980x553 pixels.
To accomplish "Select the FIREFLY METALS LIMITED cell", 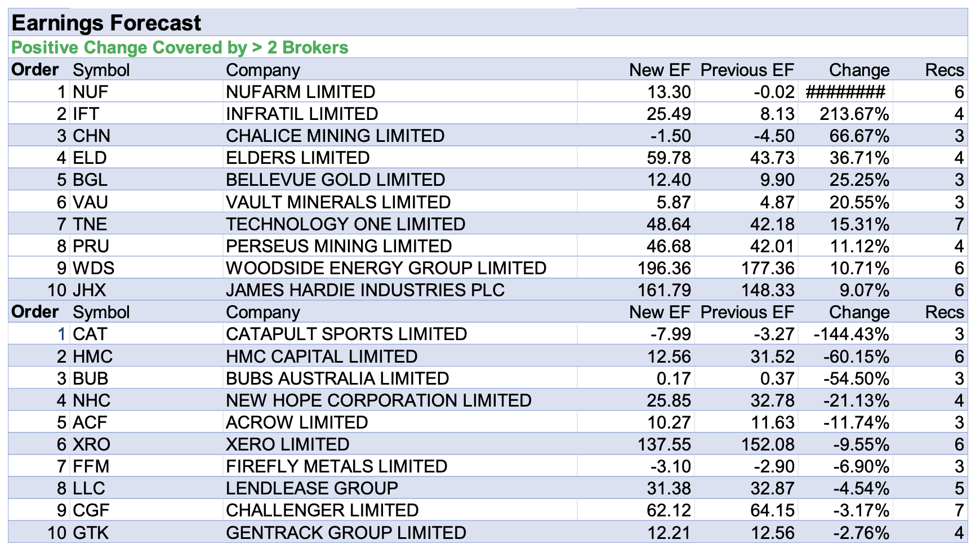I will click(x=336, y=466).
